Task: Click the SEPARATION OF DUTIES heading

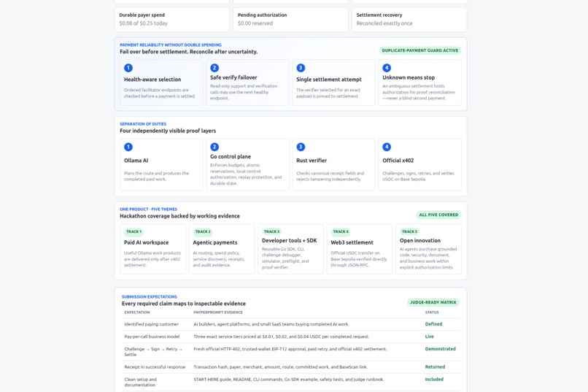Action: tap(143, 124)
